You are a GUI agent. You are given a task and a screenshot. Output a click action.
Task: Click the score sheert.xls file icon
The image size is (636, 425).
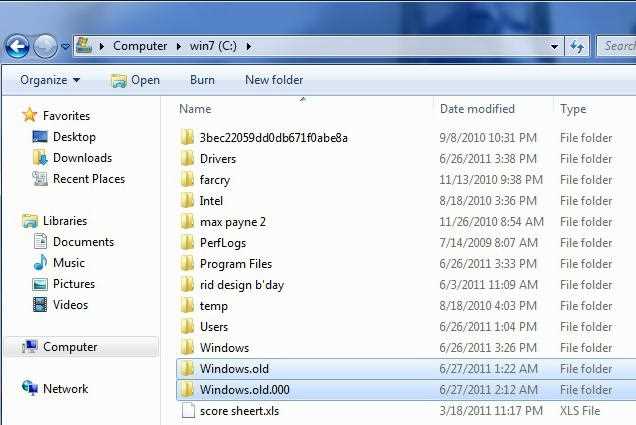coord(188,410)
